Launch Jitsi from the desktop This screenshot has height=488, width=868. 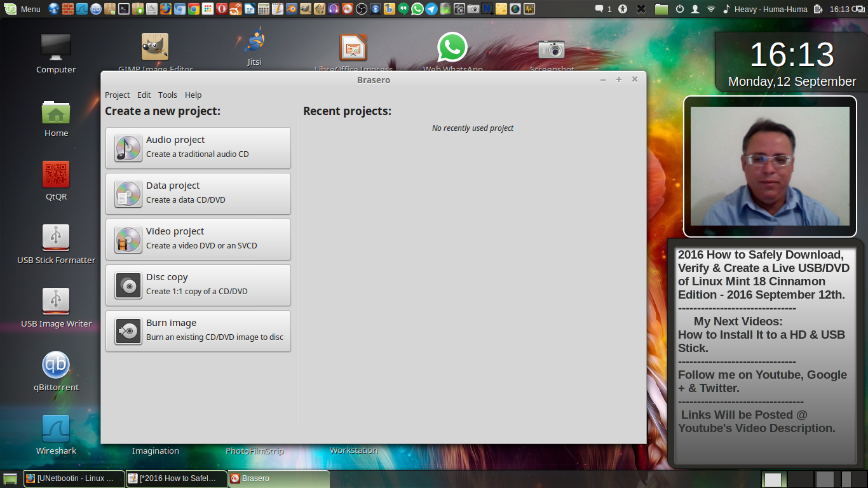click(x=255, y=47)
